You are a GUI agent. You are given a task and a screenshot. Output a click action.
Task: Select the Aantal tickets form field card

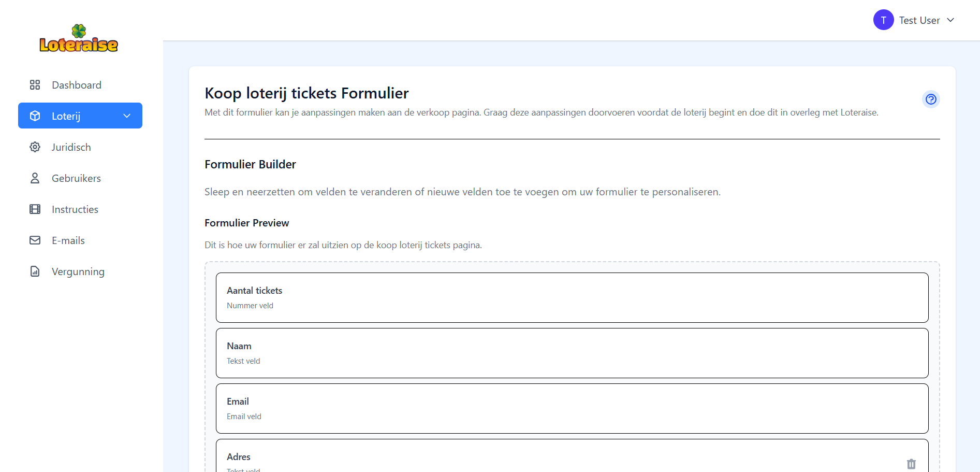pyautogui.click(x=572, y=297)
